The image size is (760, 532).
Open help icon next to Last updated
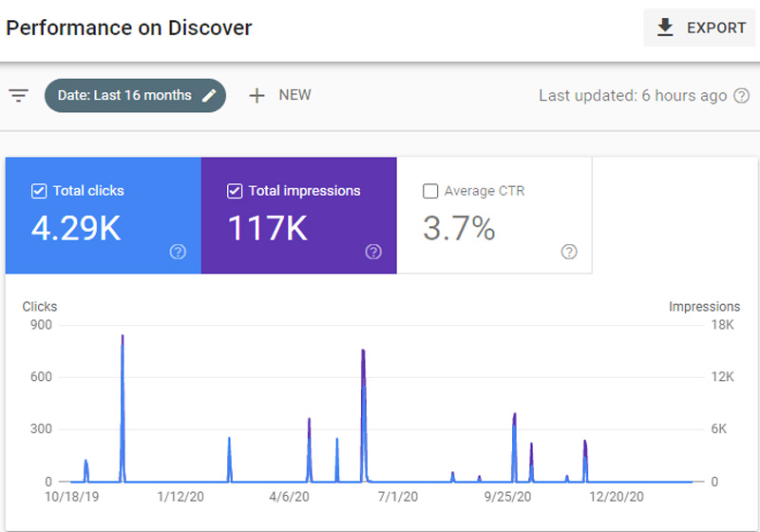[742, 96]
